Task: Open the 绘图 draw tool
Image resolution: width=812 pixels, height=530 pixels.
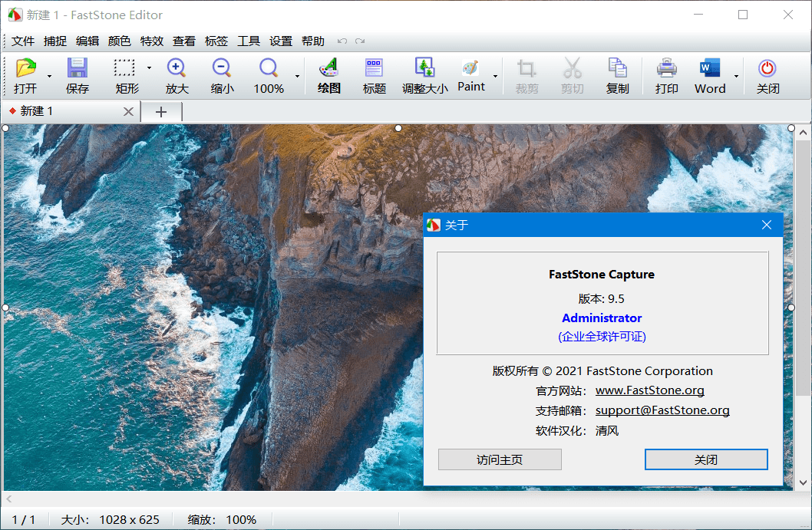Action: [x=328, y=76]
